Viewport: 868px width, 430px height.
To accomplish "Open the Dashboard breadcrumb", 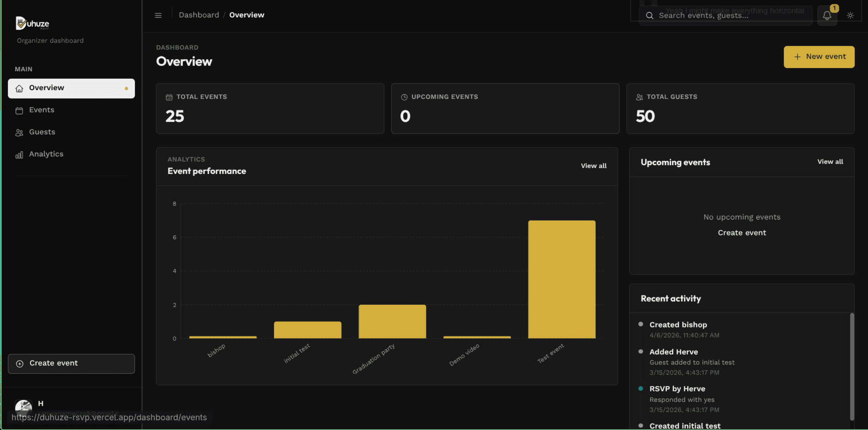I will (199, 15).
